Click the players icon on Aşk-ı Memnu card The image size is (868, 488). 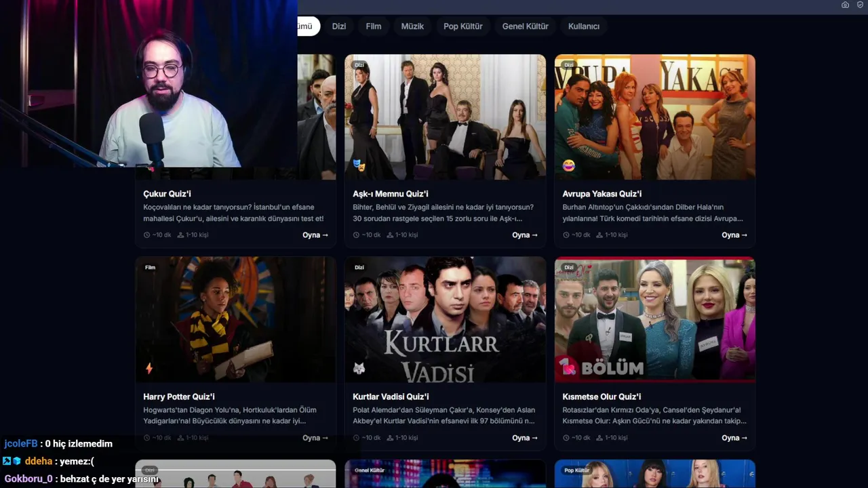click(390, 235)
